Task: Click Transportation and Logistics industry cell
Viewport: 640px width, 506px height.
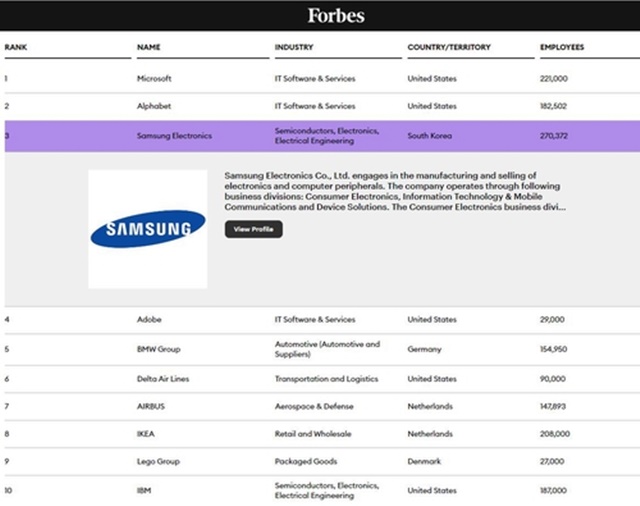Action: pyautogui.click(x=326, y=379)
